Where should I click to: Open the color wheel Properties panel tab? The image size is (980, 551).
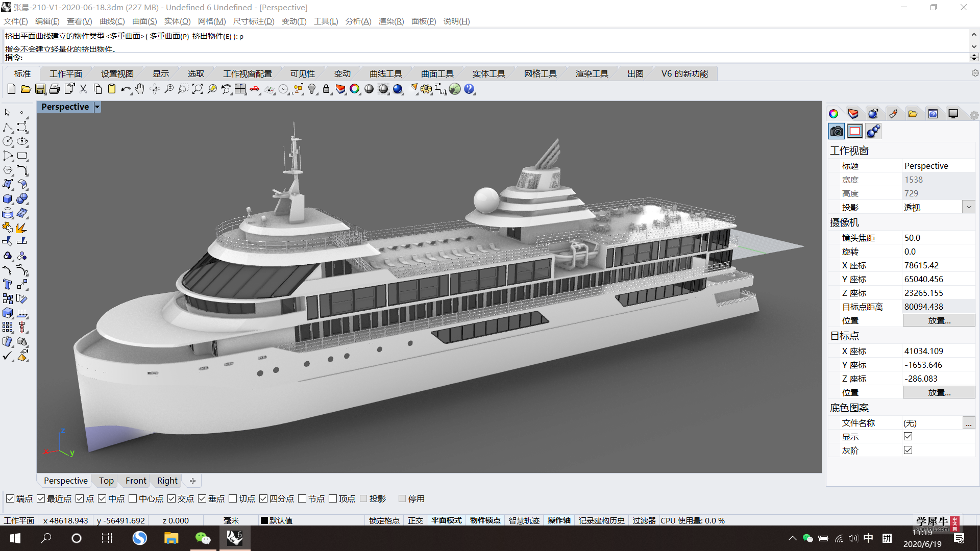click(834, 114)
